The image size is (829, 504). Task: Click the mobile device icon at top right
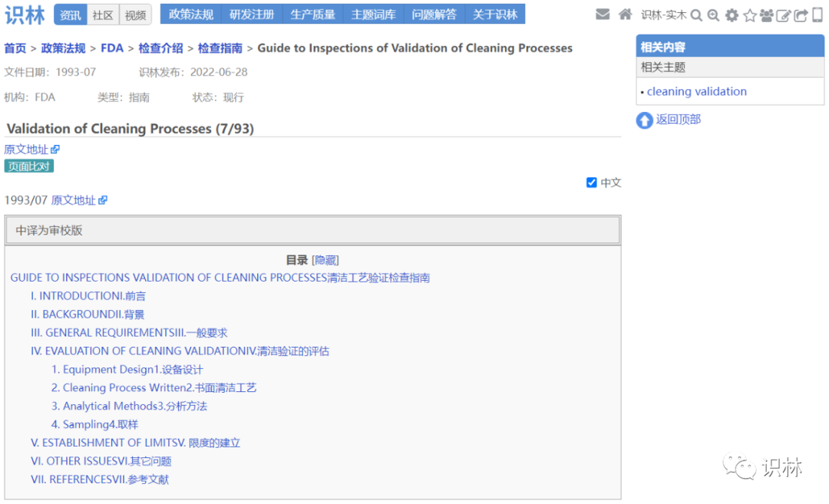tap(817, 14)
